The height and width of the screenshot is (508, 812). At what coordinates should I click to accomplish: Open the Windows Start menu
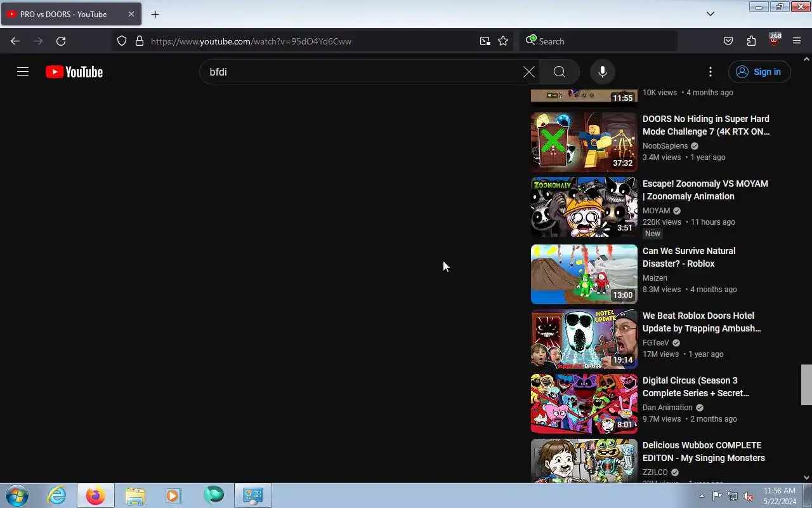16,495
